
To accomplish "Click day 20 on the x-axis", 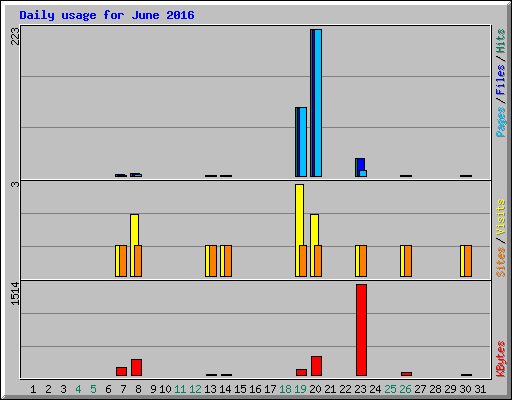I will click(x=315, y=389).
